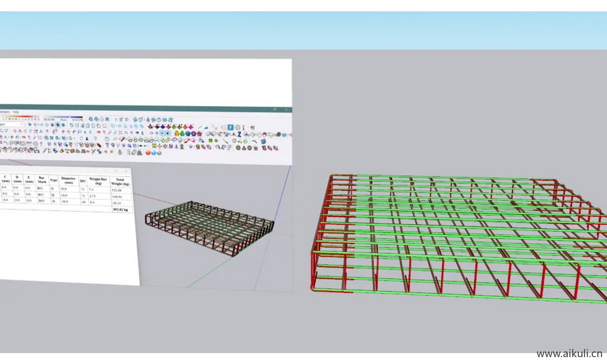Click the 892.82 kg total weight cell
Image resolution: width=607 pixels, height=364 pixels.
click(x=121, y=210)
